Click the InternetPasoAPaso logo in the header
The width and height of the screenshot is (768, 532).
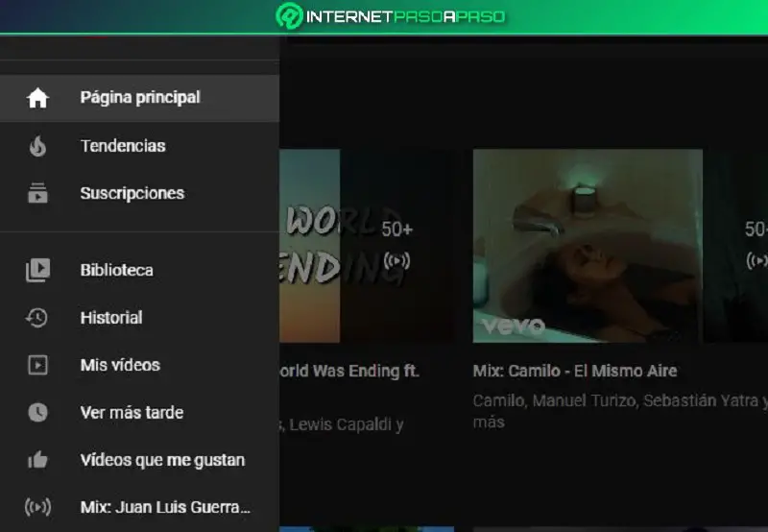(391, 16)
